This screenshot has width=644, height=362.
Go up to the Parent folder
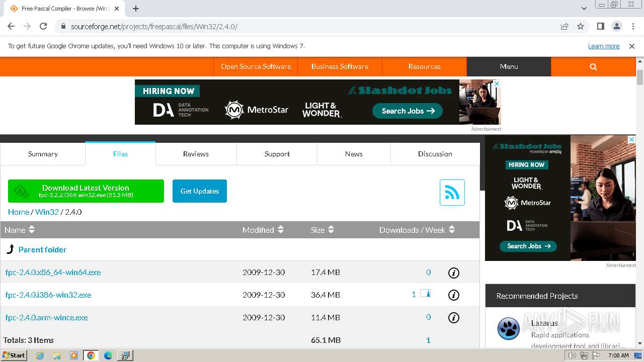[42, 249]
